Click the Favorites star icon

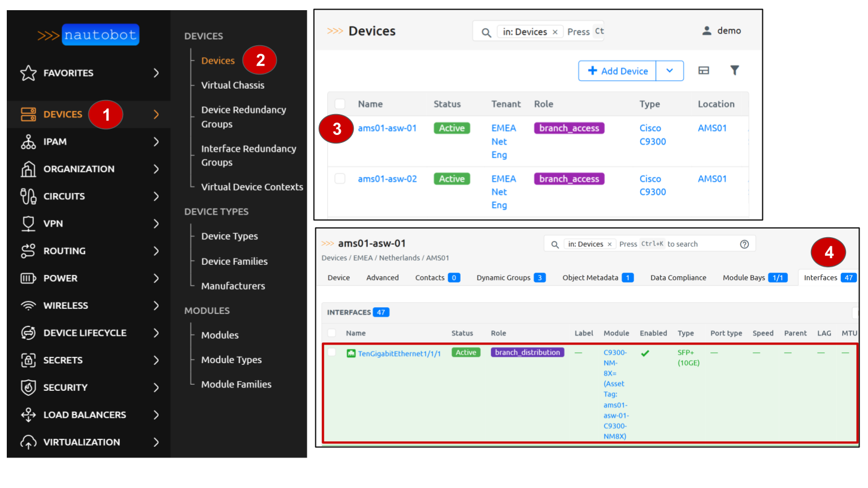pyautogui.click(x=28, y=73)
